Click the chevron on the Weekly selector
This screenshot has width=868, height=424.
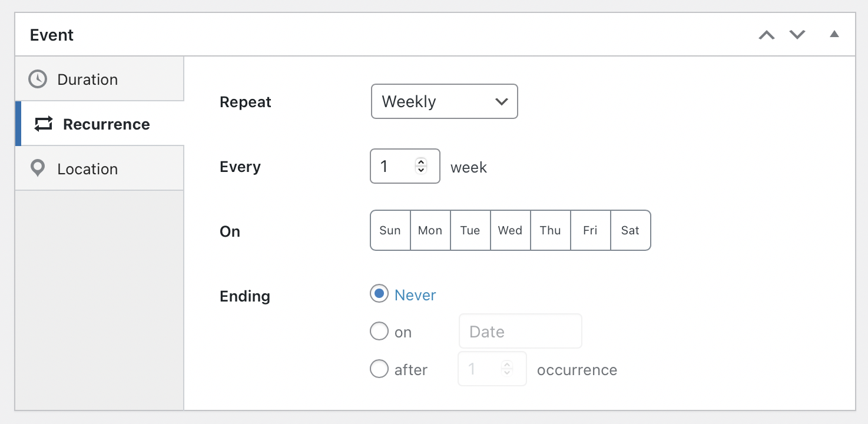501,101
